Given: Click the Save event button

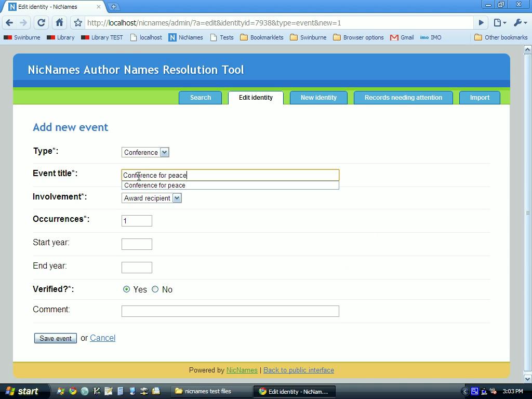Looking at the screenshot, I should coord(55,338).
